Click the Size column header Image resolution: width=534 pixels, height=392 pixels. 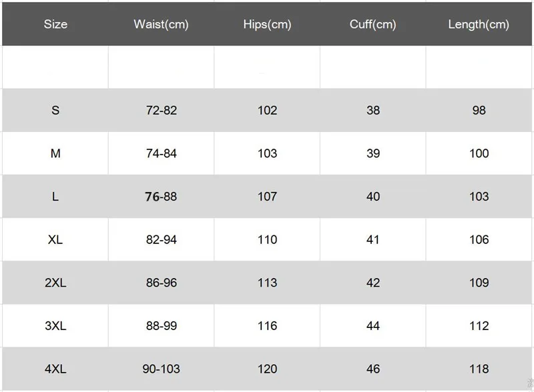[55, 24]
